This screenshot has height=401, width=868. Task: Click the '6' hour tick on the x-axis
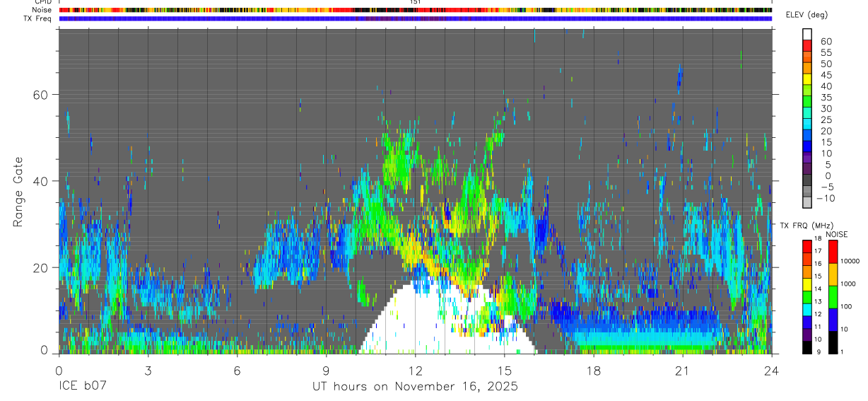(237, 370)
